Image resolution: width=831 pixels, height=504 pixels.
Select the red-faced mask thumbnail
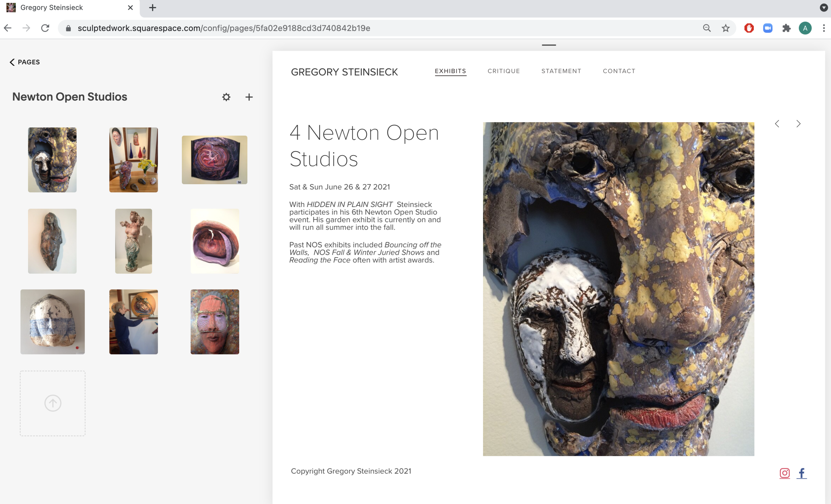point(215,322)
